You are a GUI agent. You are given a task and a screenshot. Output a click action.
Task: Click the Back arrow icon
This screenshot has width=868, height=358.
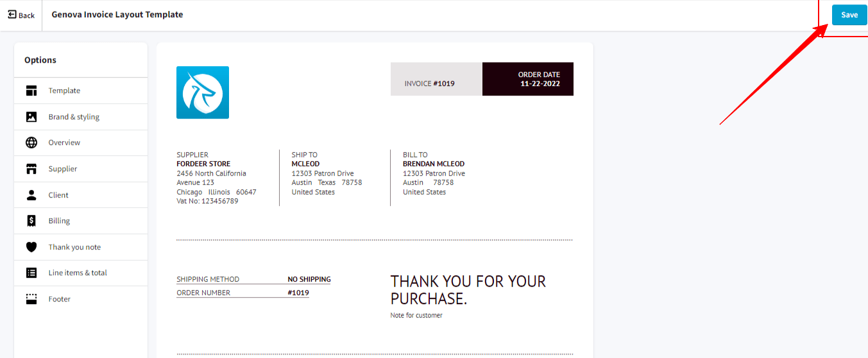point(12,15)
